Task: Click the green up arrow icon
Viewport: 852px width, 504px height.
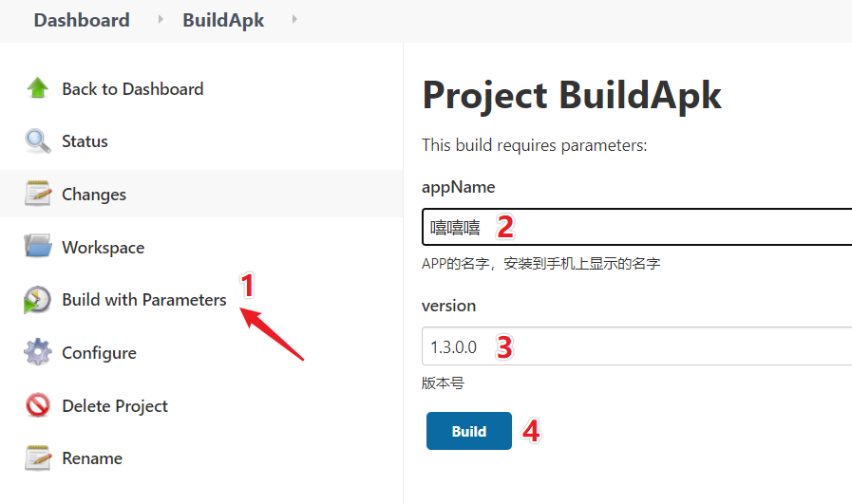Action: [37, 88]
